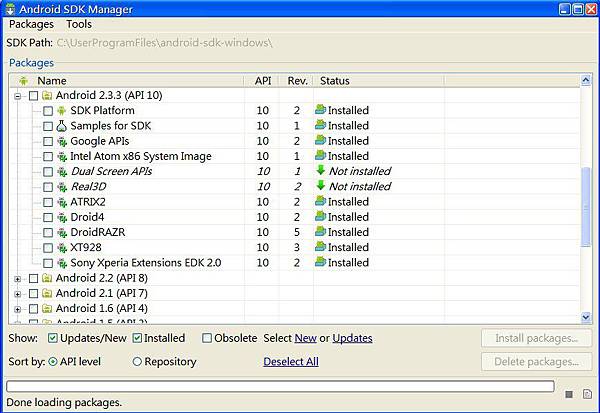Image resolution: width=600 pixels, height=413 pixels.
Task: Click the Rev. column header
Action: click(x=297, y=81)
